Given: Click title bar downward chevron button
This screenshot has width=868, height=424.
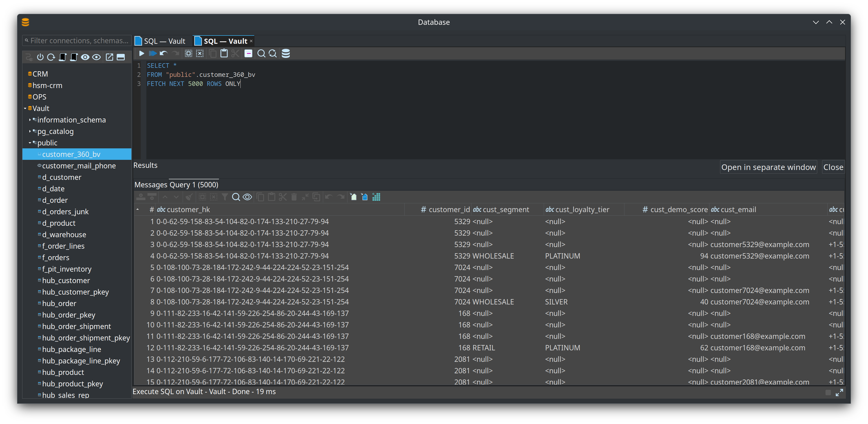Looking at the screenshot, I should [x=816, y=22].
